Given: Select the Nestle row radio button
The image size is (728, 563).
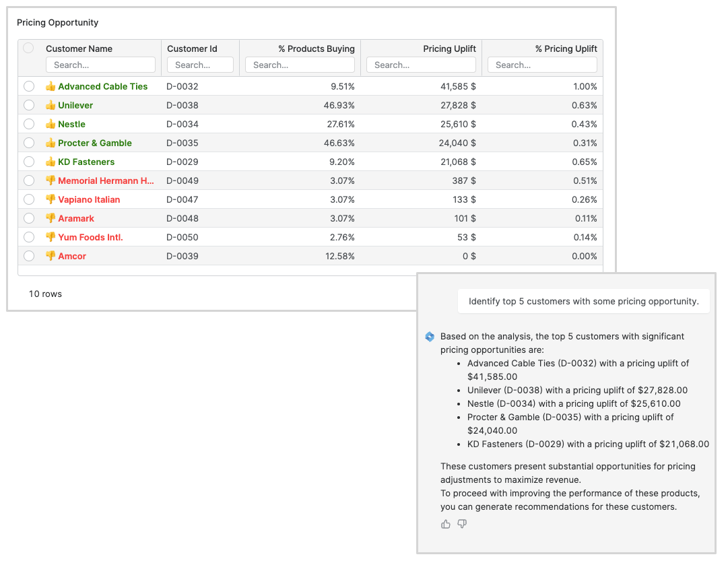Looking at the screenshot, I should 28,124.
